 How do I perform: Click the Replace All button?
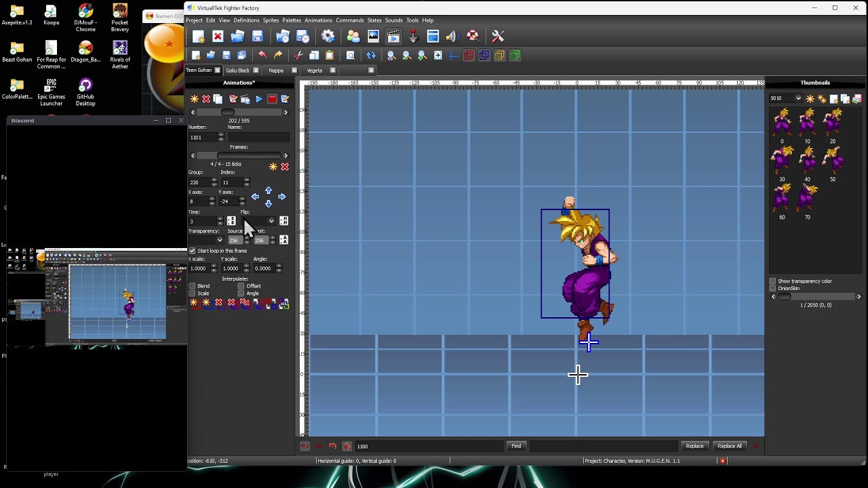tap(730, 446)
